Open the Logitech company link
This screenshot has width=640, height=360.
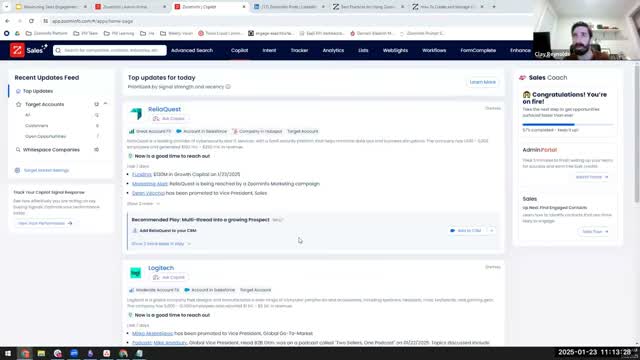[161, 268]
